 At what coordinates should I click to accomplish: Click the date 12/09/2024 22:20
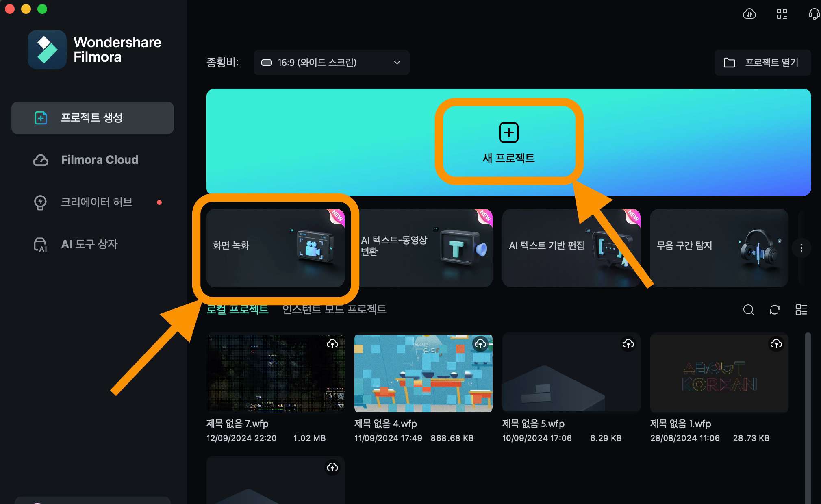(x=241, y=438)
